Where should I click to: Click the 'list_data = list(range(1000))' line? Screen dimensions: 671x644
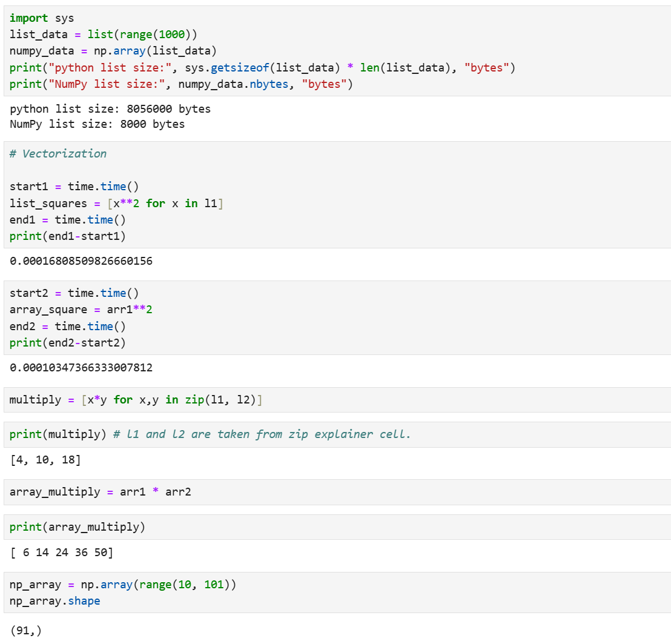tap(103, 35)
